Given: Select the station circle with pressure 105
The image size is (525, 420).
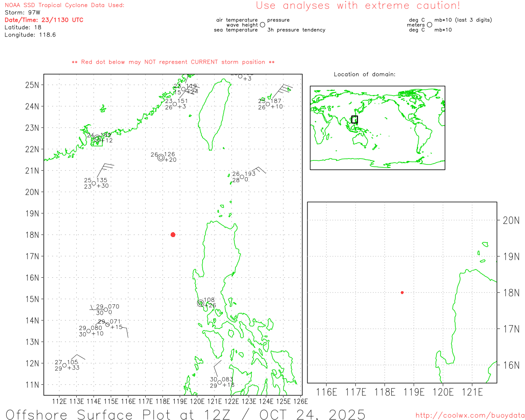Looking at the screenshot, I should click(x=64, y=365).
